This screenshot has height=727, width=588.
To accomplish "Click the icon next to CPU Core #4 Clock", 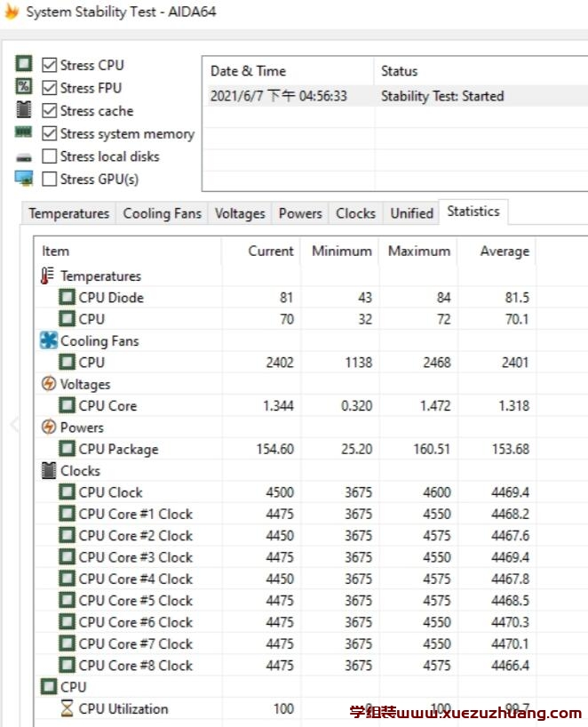I will tap(67, 579).
